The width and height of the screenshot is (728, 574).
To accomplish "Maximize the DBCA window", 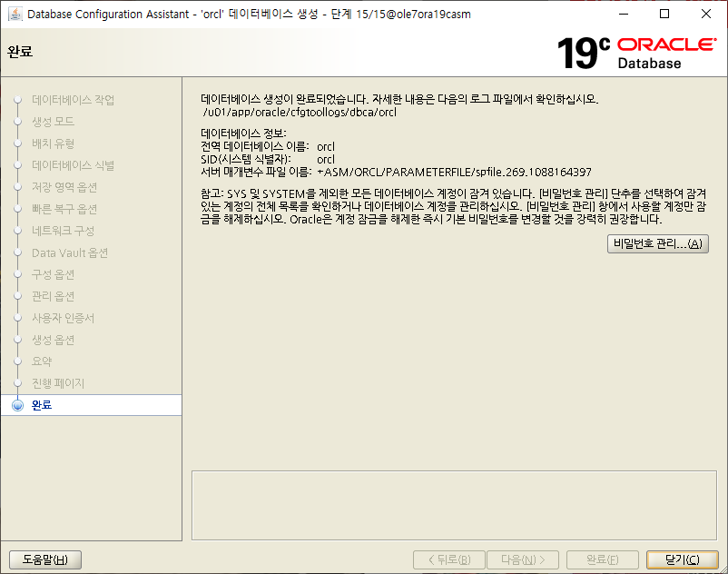I will click(x=664, y=14).
